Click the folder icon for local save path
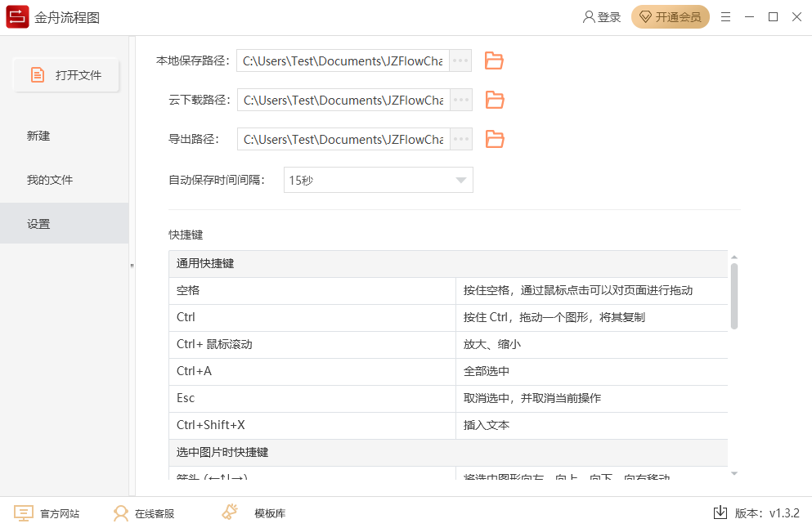Image resolution: width=812 pixels, height=528 pixels. tap(494, 60)
